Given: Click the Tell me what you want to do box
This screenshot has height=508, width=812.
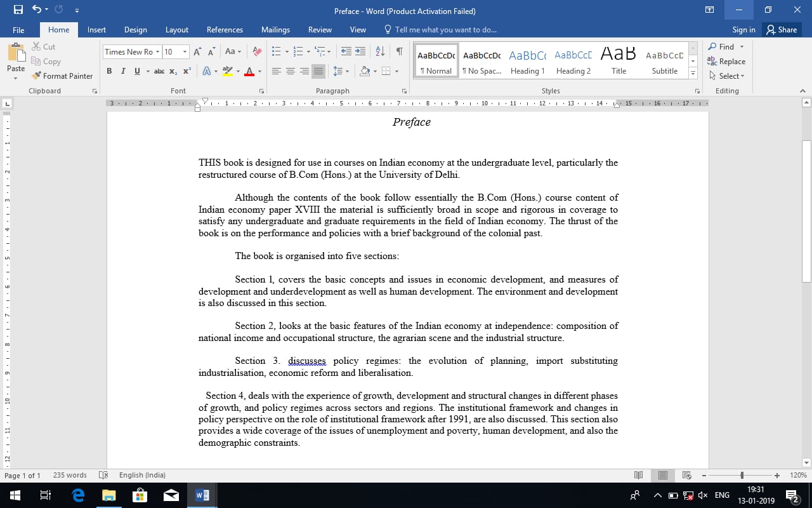Looking at the screenshot, I should [x=441, y=30].
